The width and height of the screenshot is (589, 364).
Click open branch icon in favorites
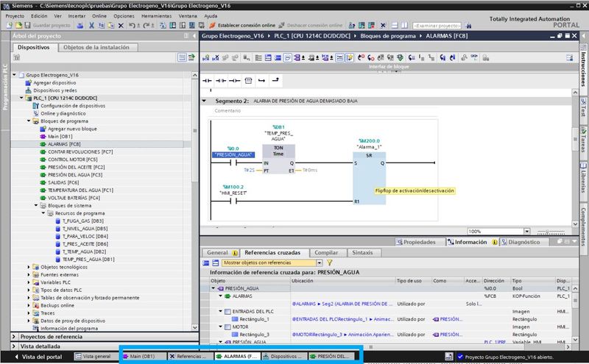point(262,81)
